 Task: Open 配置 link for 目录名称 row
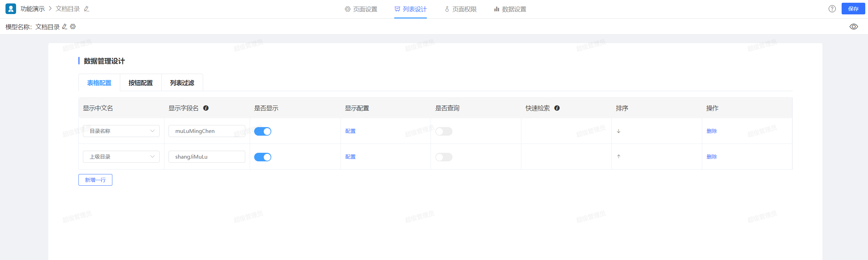(x=350, y=131)
